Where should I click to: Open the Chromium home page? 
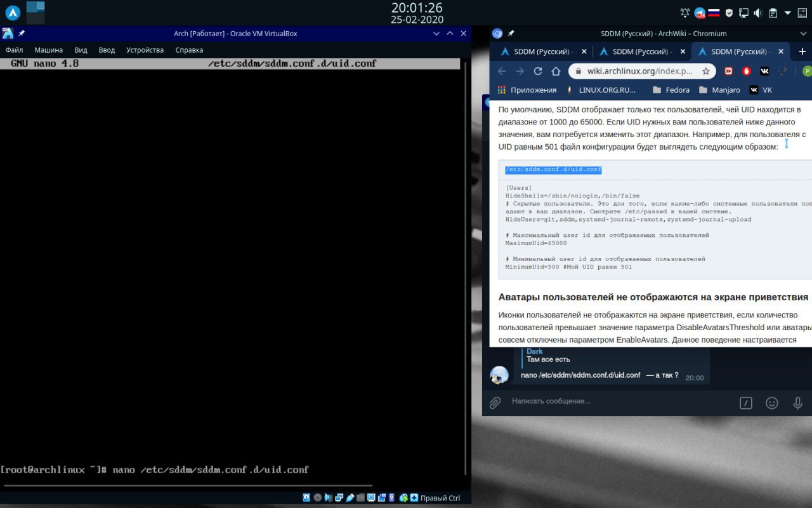[556, 71]
